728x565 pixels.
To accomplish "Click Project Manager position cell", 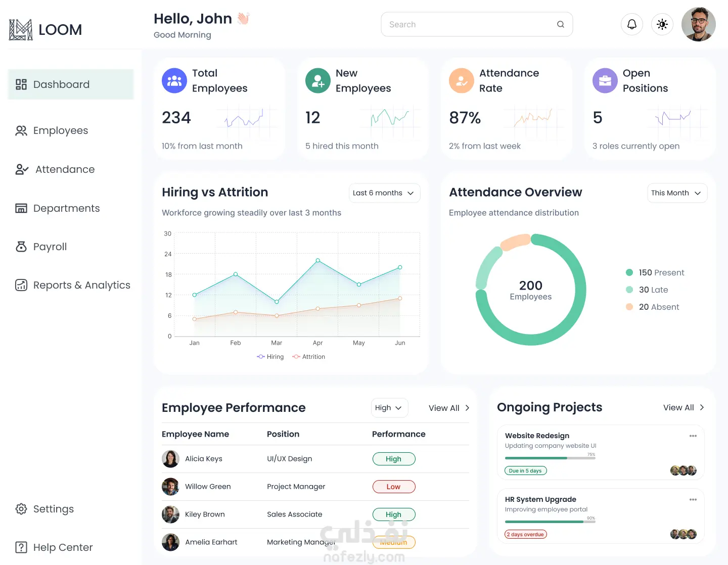I will tap(296, 487).
